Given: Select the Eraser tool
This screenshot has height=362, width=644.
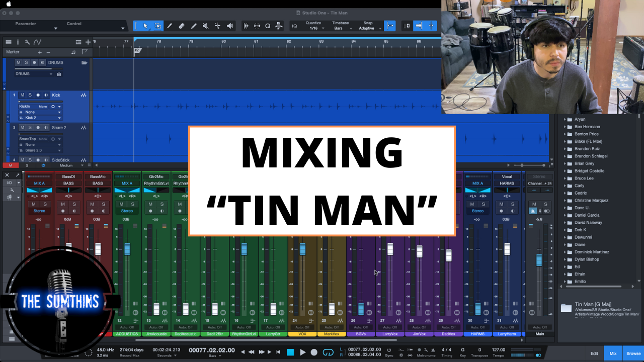Looking at the screenshot, I should 182,26.
